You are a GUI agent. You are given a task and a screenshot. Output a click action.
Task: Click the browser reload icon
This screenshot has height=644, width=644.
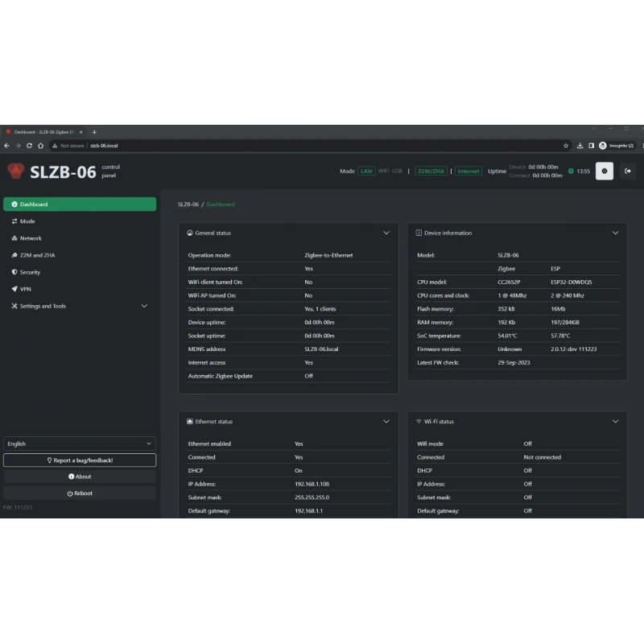[x=29, y=146]
